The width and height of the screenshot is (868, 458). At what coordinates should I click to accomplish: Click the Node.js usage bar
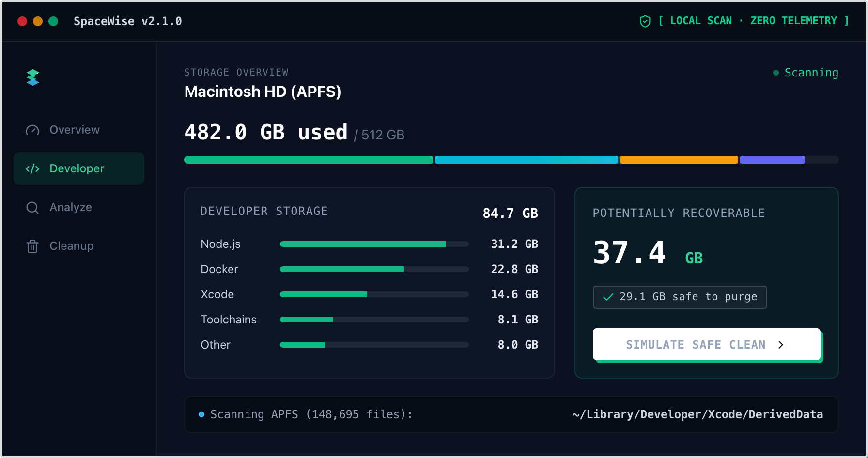pos(374,244)
